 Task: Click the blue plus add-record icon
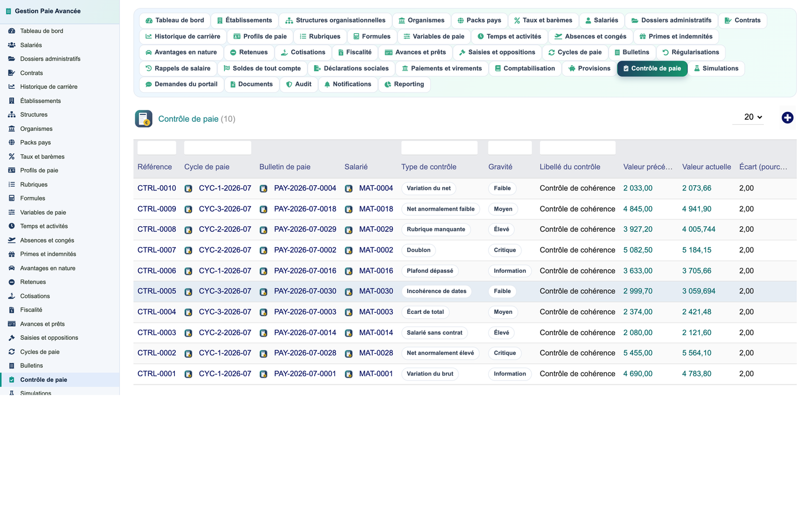[x=787, y=117]
